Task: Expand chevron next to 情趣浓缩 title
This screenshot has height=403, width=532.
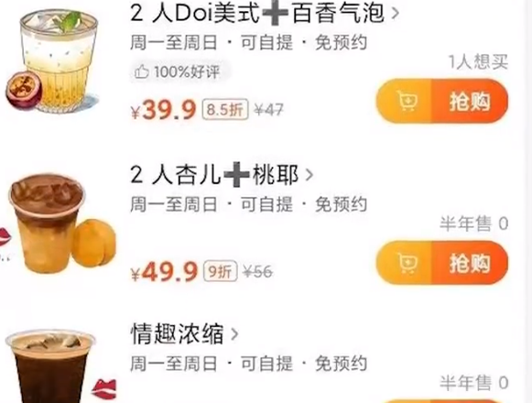Action: (x=234, y=333)
